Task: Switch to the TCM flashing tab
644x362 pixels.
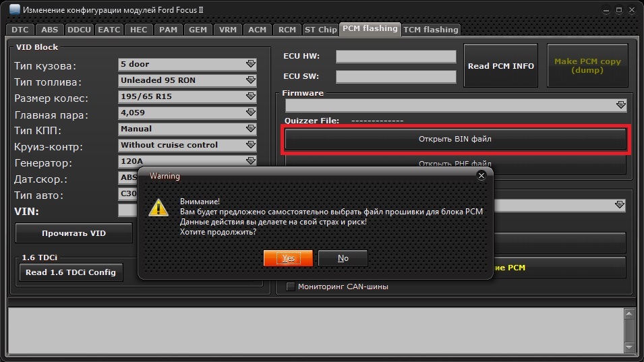Action: pos(431,30)
